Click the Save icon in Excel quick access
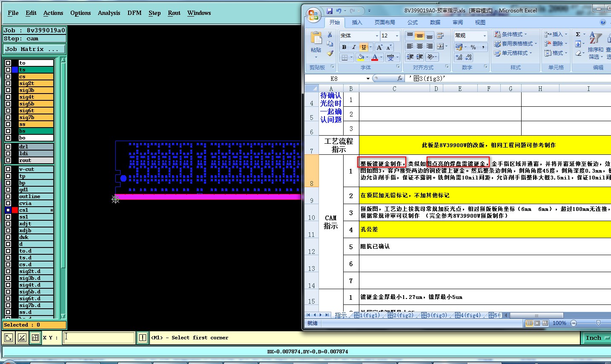 tap(330, 11)
